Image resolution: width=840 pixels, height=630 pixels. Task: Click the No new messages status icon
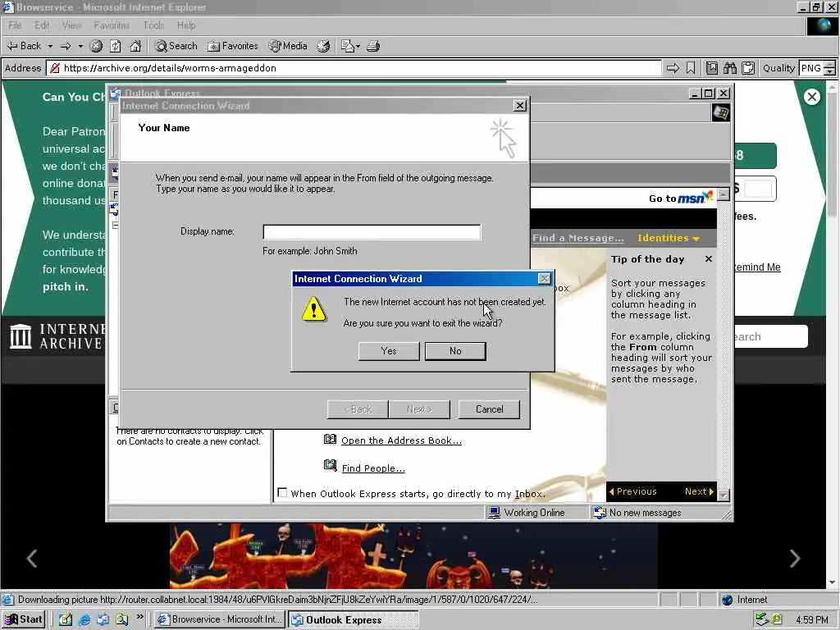click(x=600, y=513)
